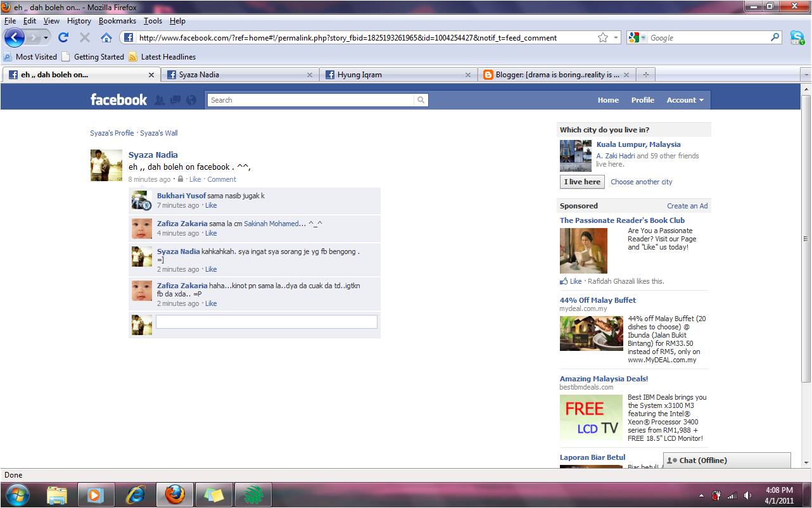The width and height of the screenshot is (812, 508).
Task: Click in the write a comment field
Action: pos(267,322)
